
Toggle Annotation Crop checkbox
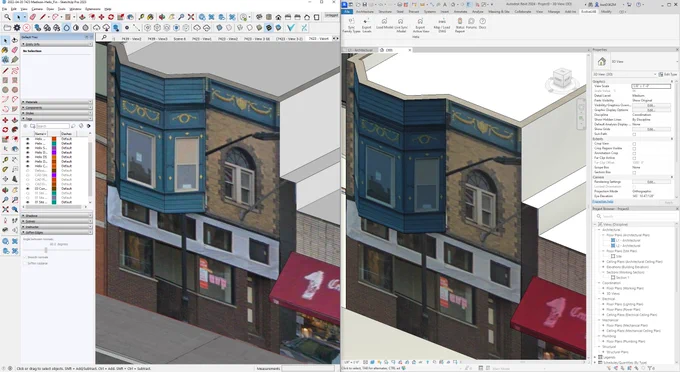[634, 153]
